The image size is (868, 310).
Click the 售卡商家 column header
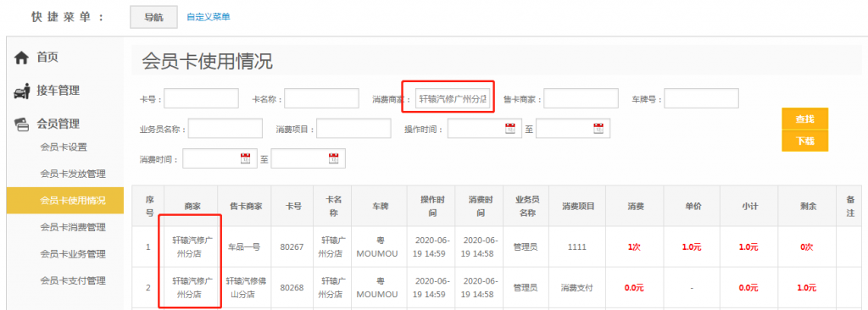[x=246, y=206]
